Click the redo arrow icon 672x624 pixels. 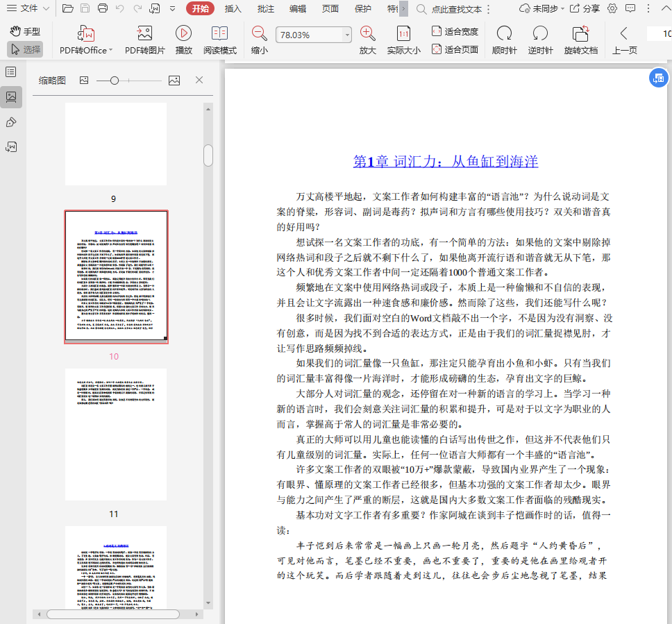tap(137, 8)
